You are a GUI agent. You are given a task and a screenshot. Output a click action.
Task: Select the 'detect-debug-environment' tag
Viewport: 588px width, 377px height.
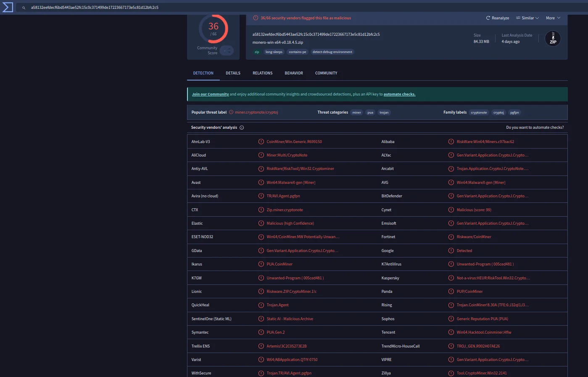pyautogui.click(x=332, y=52)
